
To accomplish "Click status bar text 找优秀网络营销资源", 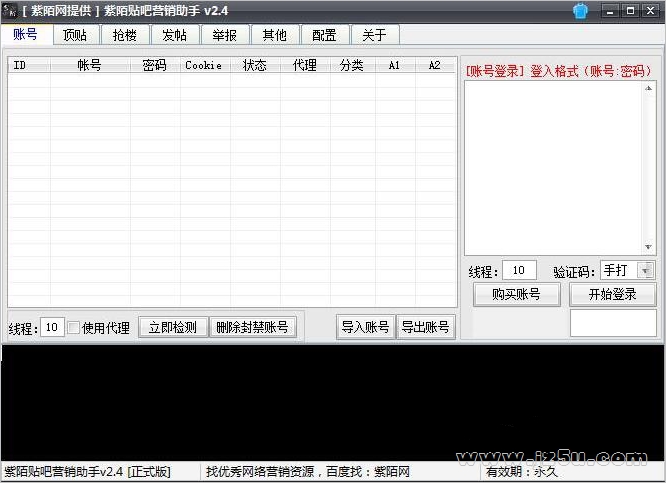I will (x=260, y=472).
